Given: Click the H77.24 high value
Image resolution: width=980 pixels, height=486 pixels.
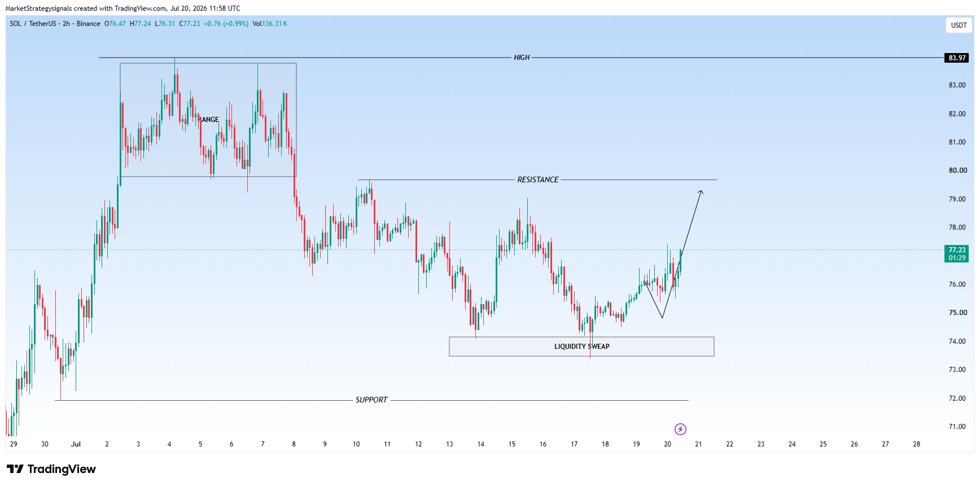Looking at the screenshot, I should point(141,24).
